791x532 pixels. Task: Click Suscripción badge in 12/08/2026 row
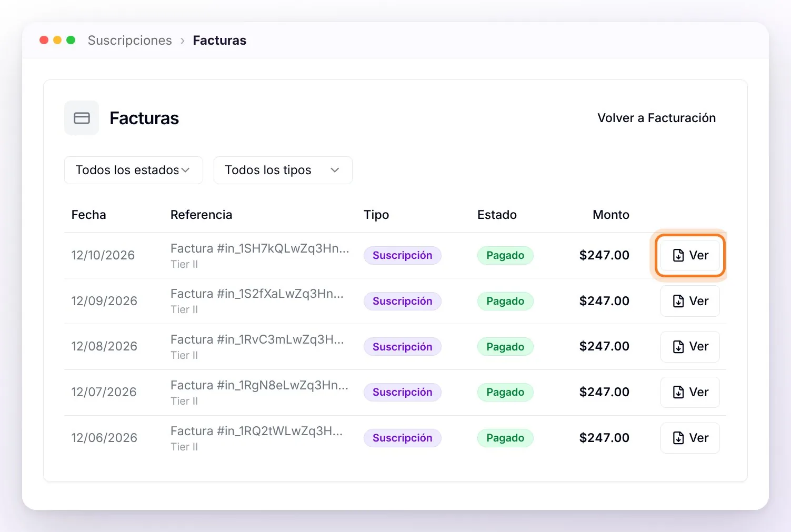(x=403, y=347)
